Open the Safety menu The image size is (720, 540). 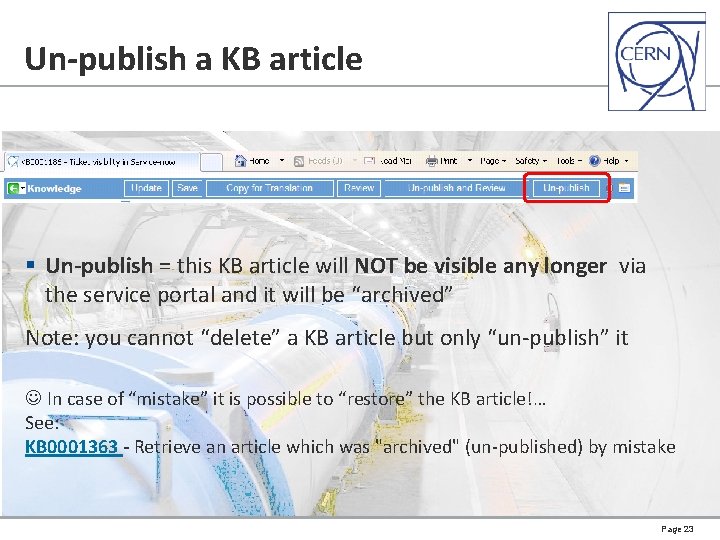tap(531, 161)
